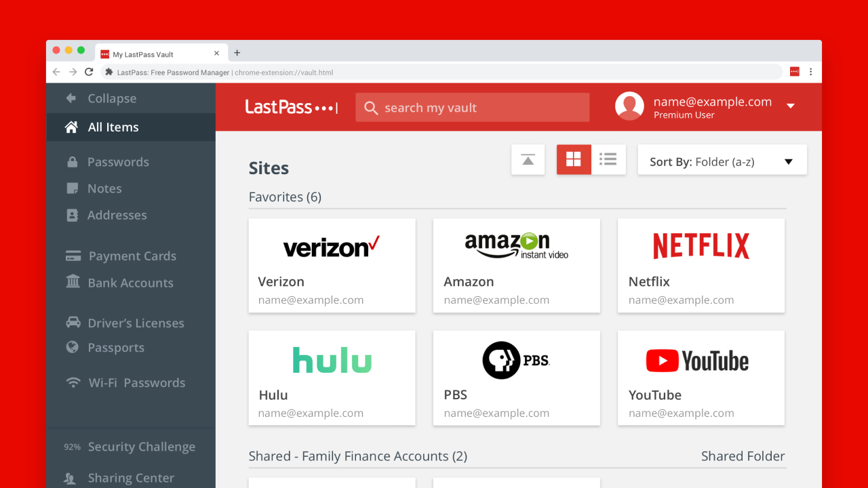Click the Sites heading
868x488 pixels.
point(269,168)
